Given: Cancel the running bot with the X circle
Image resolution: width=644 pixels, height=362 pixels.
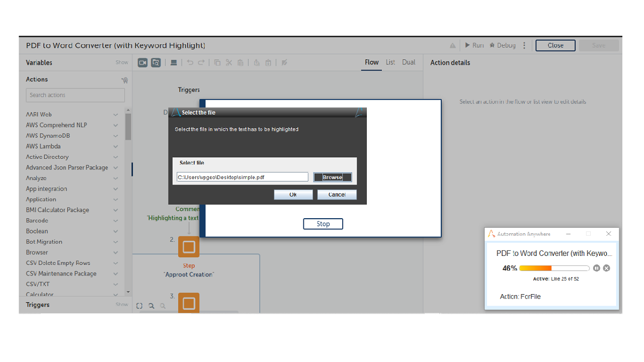Looking at the screenshot, I should click(x=607, y=268).
